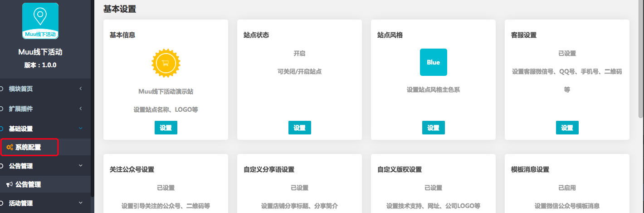The image size is (644, 213).
Task: Click the Muu线下活动 sidebar title text
Action: 40,52
